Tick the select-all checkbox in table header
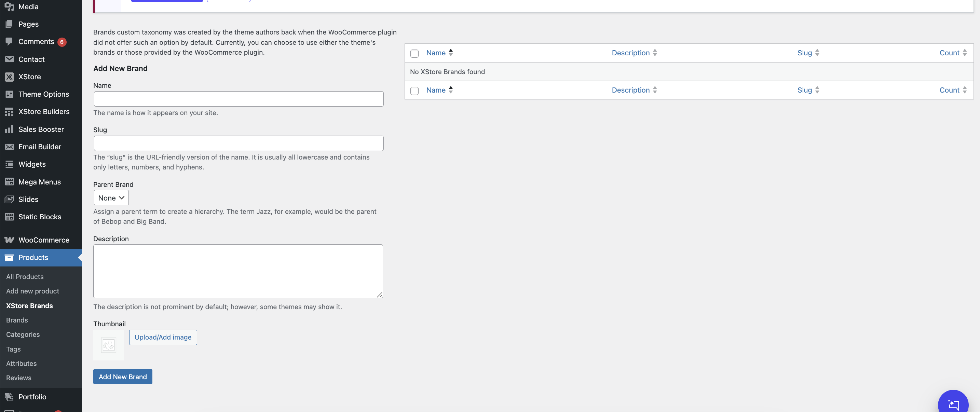This screenshot has height=412, width=980. click(414, 53)
